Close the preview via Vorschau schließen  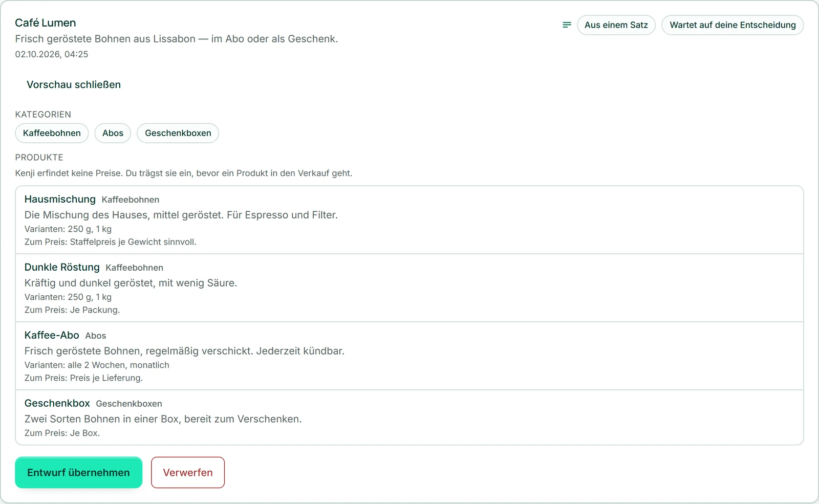click(x=74, y=84)
